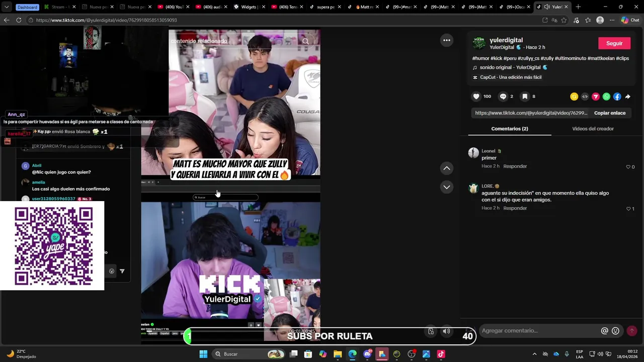Follow yulerdigital with Seguir button
644x362 pixels.
coord(614,43)
